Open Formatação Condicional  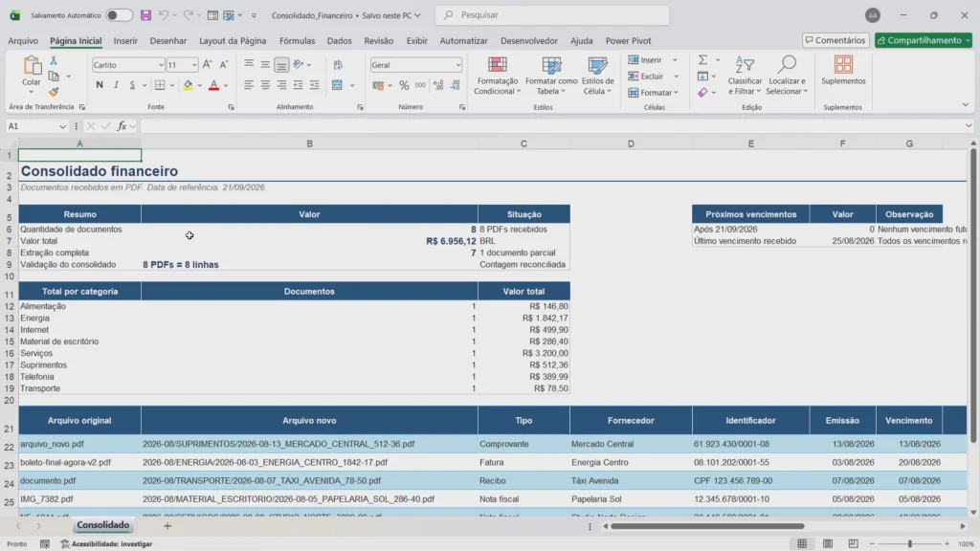tap(497, 76)
